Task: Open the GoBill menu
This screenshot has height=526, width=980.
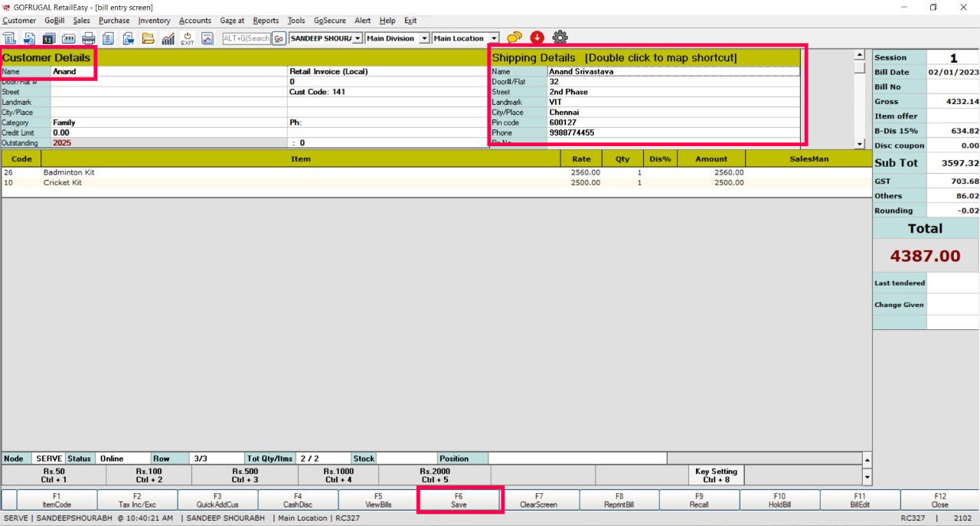Action: click(54, 21)
